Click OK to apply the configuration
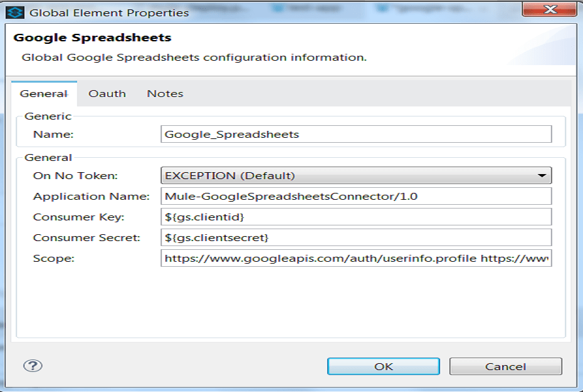 pyautogui.click(x=383, y=365)
